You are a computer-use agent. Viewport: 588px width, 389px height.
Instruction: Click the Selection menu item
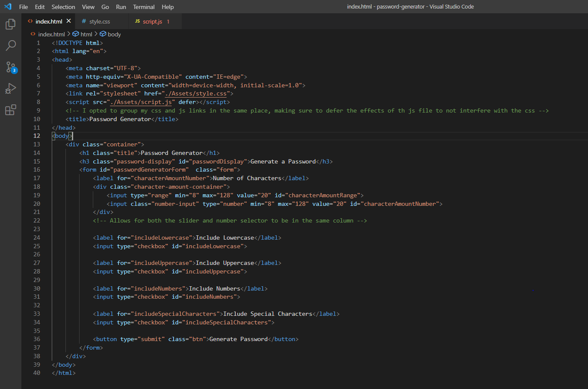click(63, 6)
